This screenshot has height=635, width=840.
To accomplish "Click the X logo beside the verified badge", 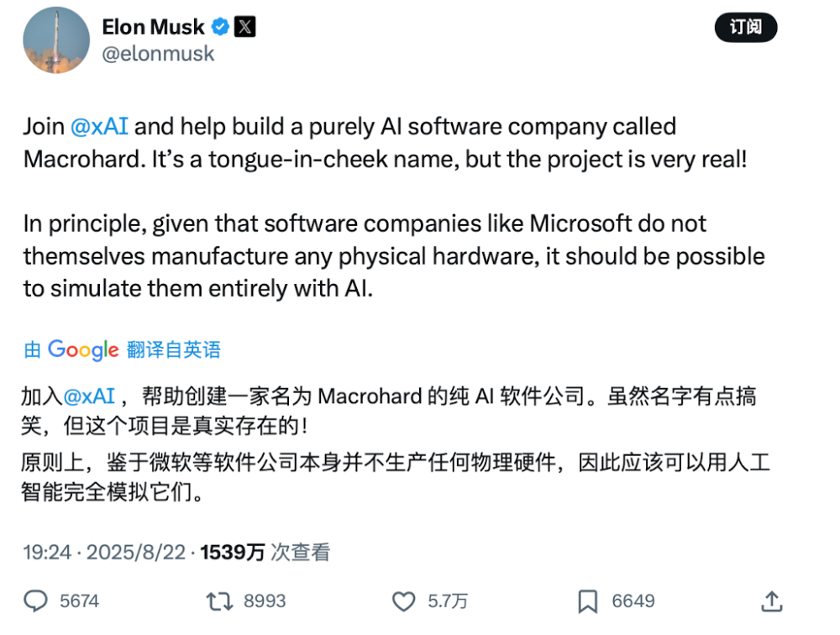I will 244,26.
